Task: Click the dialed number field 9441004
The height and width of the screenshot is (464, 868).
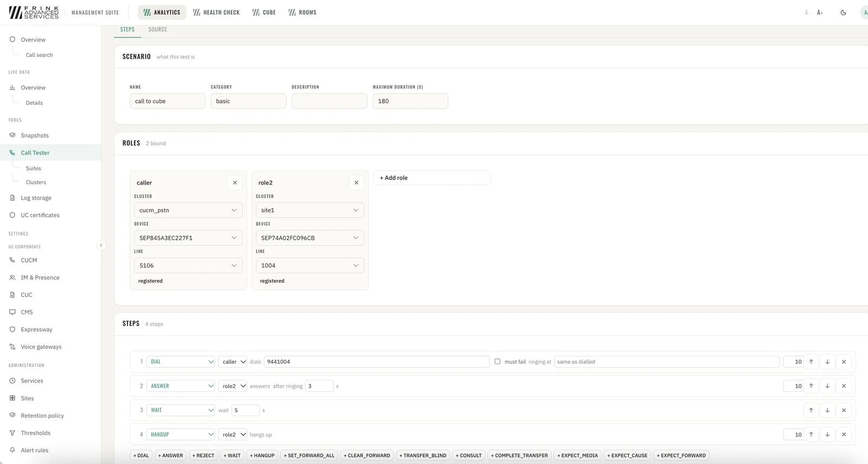Action: click(x=377, y=362)
